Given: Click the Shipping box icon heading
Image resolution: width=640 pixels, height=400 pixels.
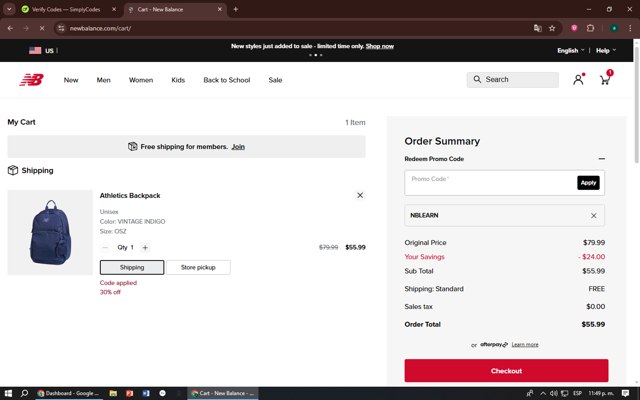Looking at the screenshot, I should point(13,170).
